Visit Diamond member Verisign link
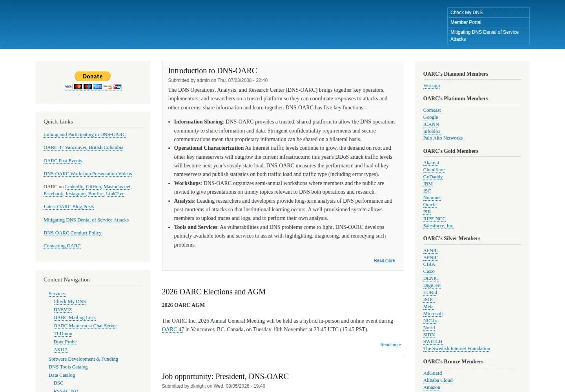 [x=431, y=85]
